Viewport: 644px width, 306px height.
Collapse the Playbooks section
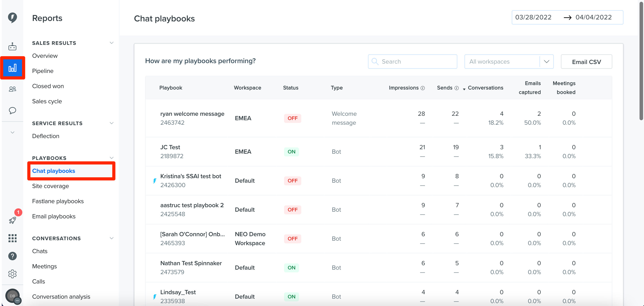tap(111, 158)
